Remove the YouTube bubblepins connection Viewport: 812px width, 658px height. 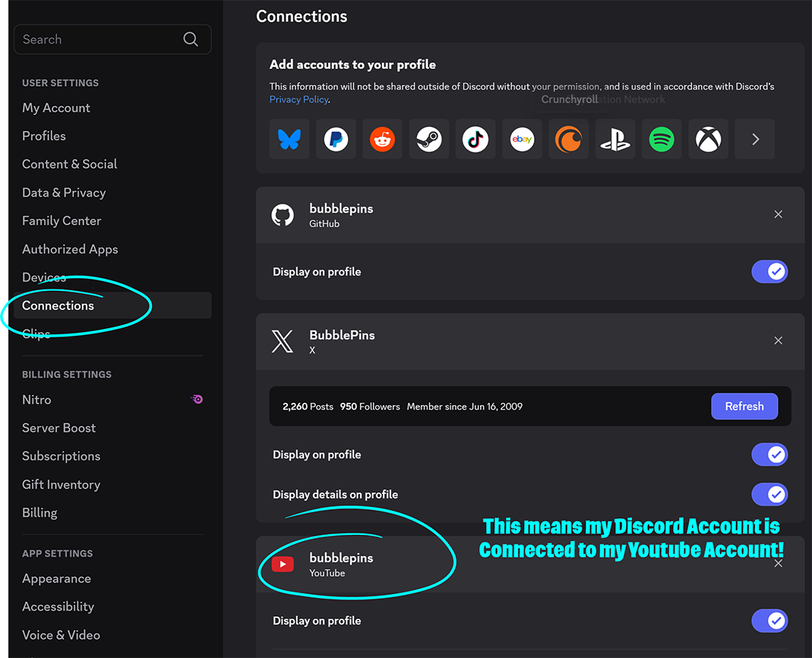[x=778, y=563]
